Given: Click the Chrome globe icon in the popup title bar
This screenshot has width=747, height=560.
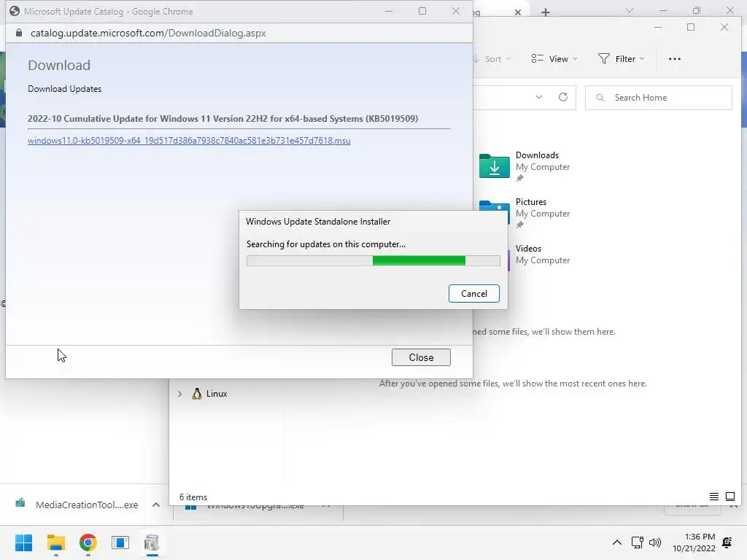Looking at the screenshot, I should (x=15, y=11).
